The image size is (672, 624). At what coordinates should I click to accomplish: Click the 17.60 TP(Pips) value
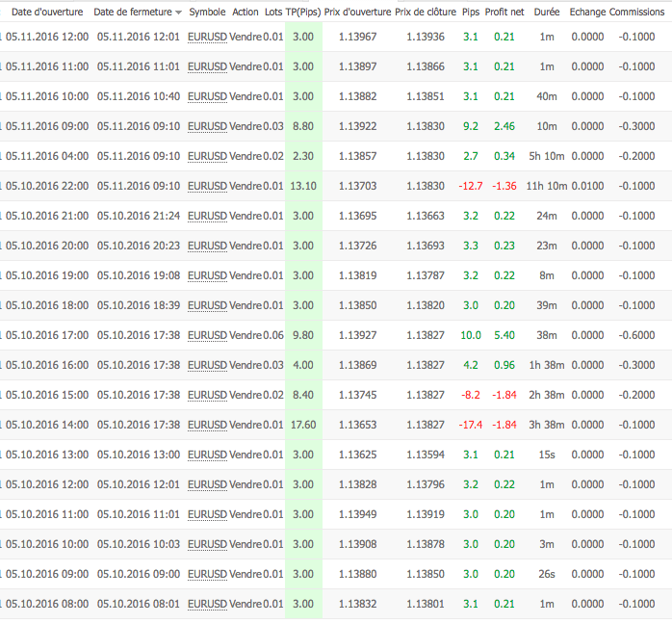[303, 425]
